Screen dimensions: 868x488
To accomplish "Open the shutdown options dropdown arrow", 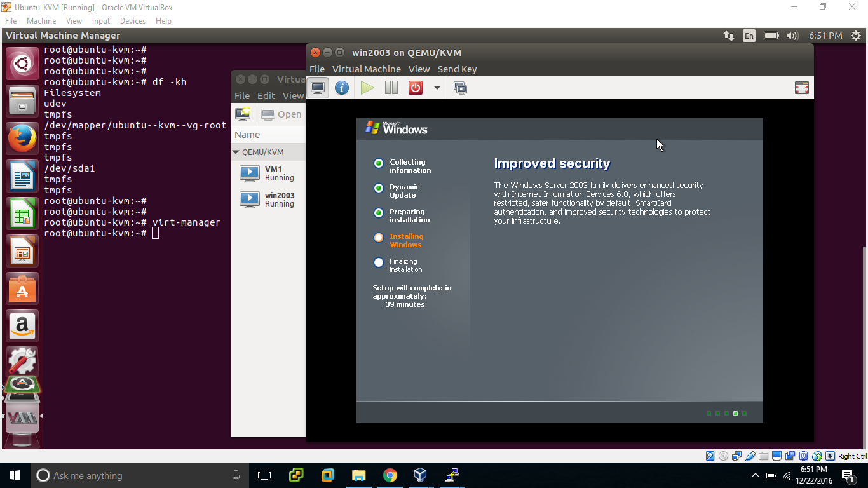I will pyautogui.click(x=436, y=88).
